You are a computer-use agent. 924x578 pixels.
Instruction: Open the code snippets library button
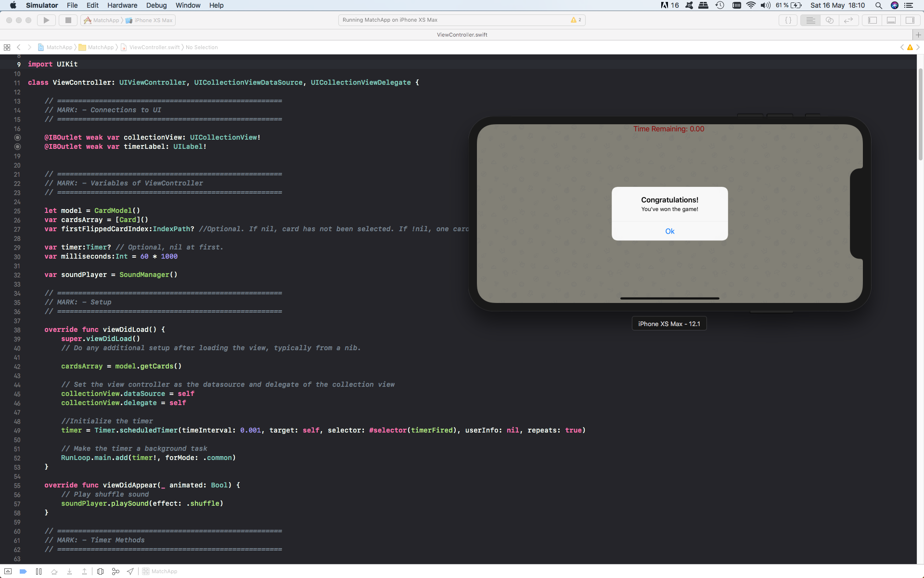788,20
